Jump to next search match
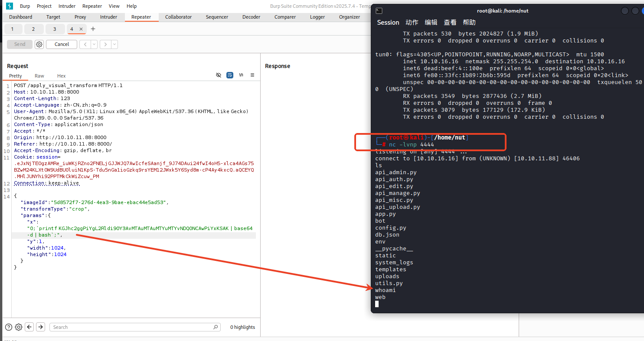The height and width of the screenshot is (341, 644). tap(40, 327)
